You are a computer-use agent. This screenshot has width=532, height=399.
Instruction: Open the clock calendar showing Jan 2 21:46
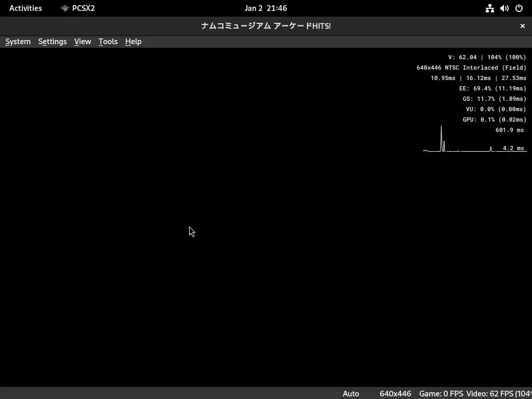click(265, 8)
